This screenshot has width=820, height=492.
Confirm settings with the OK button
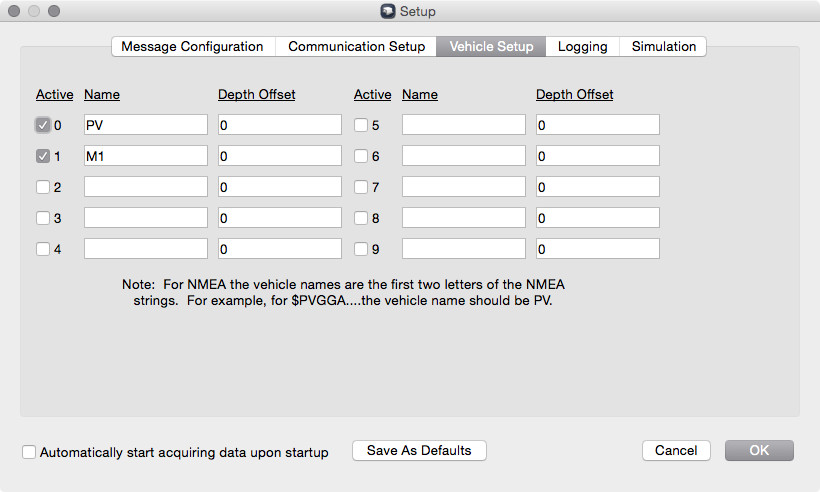[759, 450]
